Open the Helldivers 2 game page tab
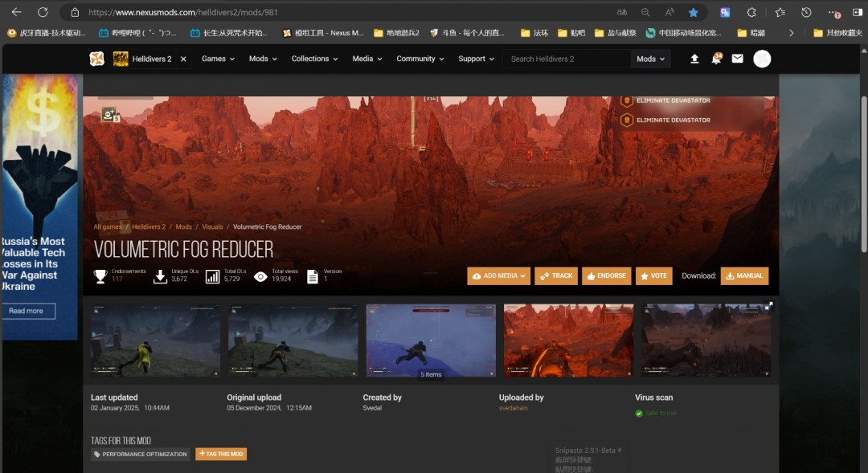This screenshot has width=868, height=473. point(143,59)
